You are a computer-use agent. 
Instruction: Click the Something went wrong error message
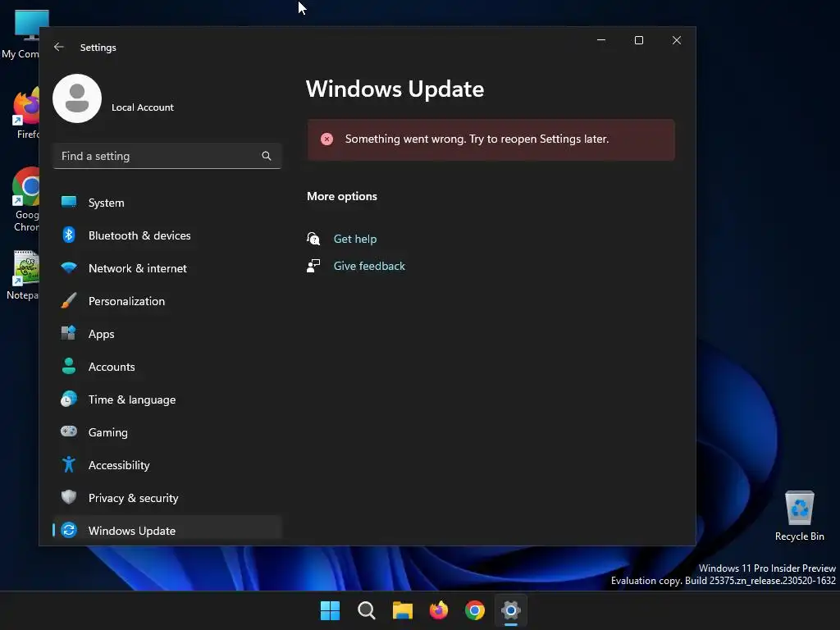point(477,139)
